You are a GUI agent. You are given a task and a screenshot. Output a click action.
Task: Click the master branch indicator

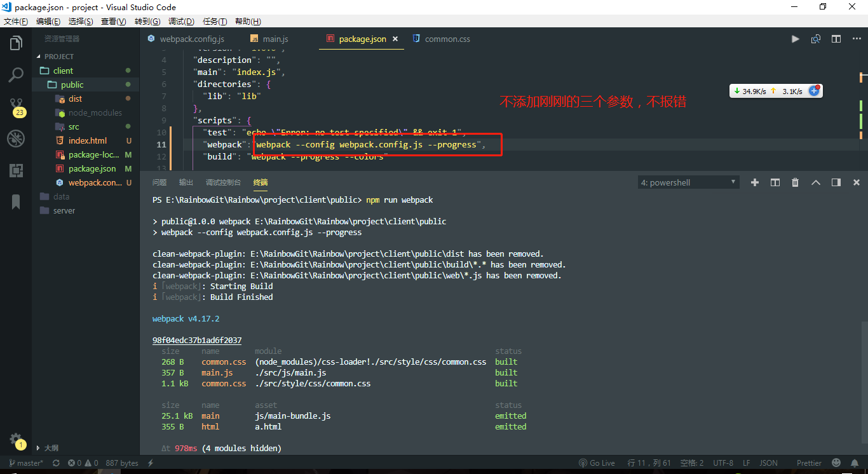(26, 463)
